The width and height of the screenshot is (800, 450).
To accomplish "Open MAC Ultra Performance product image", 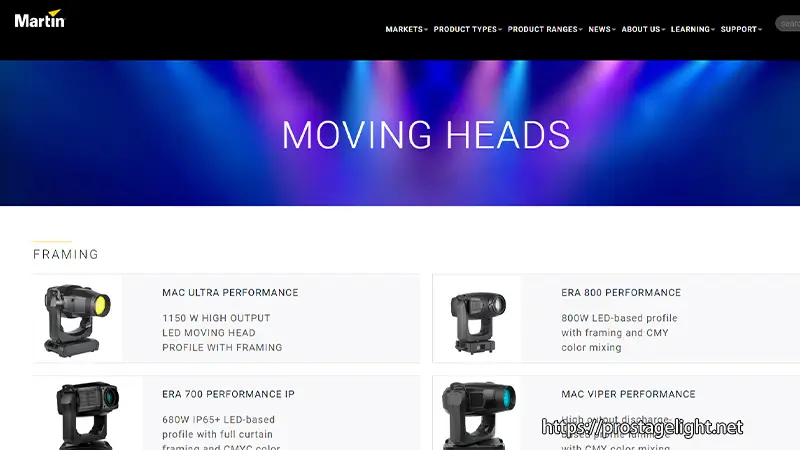I will [x=77, y=319].
